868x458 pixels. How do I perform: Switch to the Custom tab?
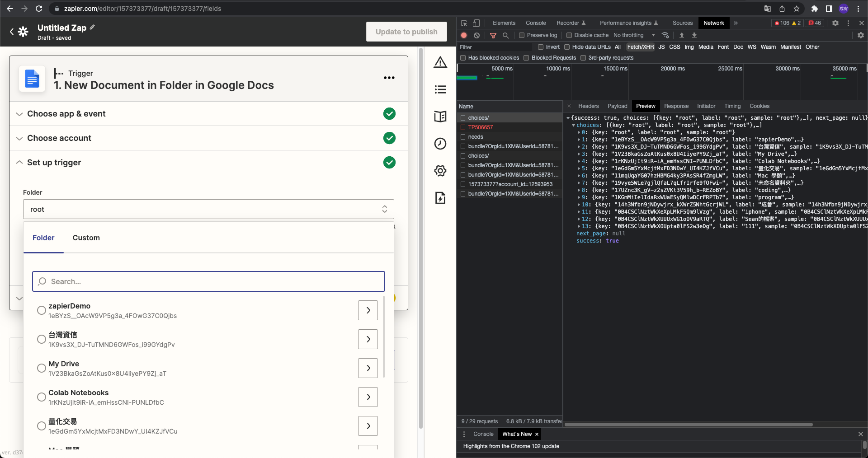[x=86, y=238]
